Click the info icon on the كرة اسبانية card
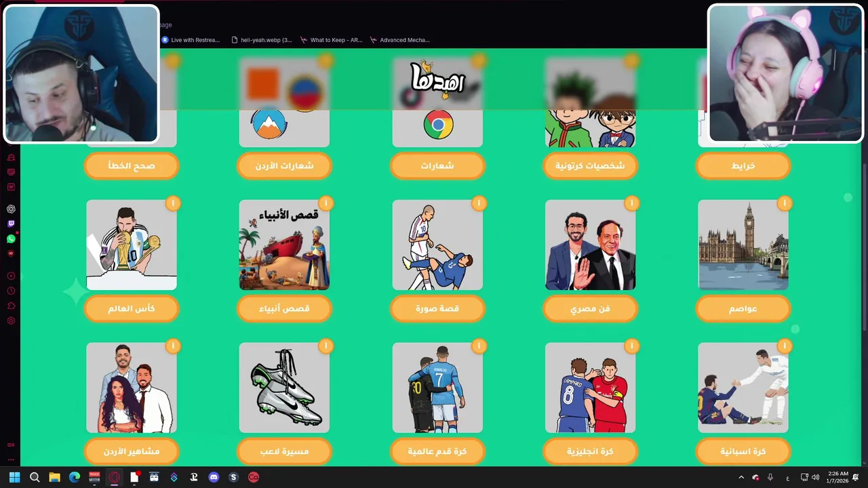The height and width of the screenshot is (488, 868). (785, 346)
